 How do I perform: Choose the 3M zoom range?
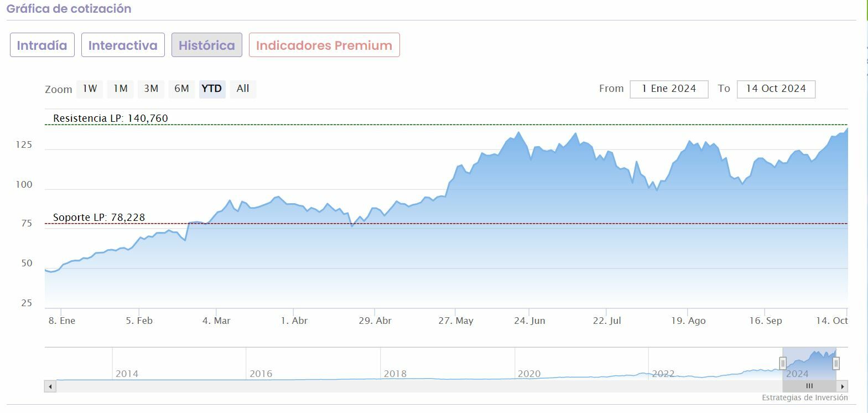pyautogui.click(x=151, y=89)
